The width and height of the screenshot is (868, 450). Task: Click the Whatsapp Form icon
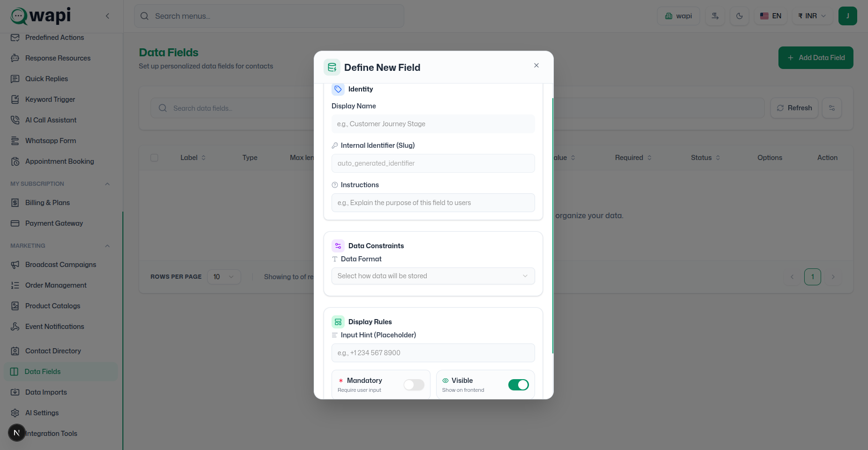coord(15,141)
